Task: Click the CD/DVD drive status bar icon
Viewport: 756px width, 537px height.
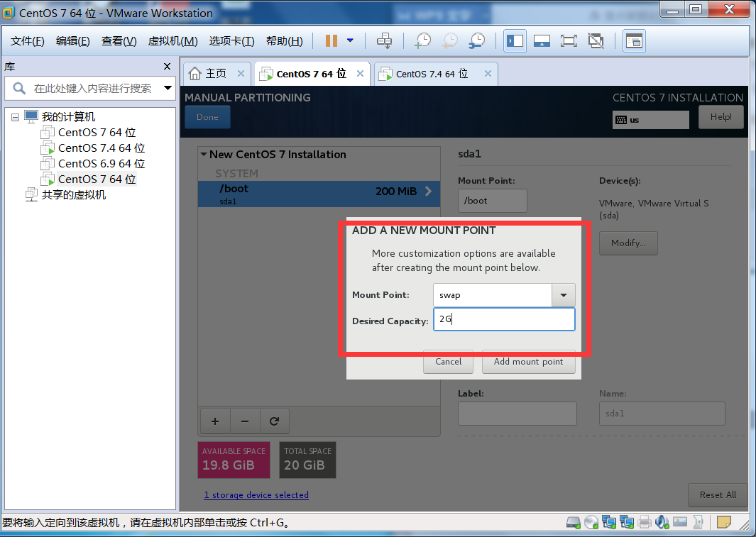Action: pyautogui.click(x=591, y=522)
